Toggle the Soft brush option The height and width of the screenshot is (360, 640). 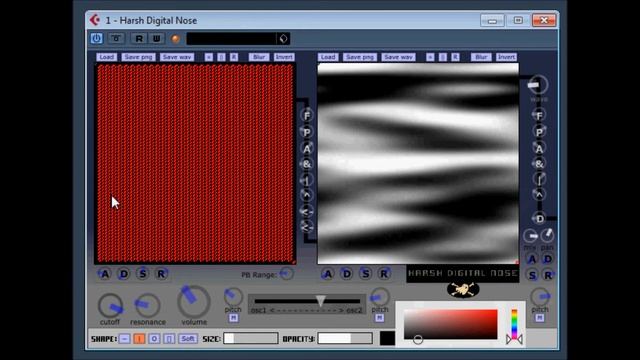(188, 339)
